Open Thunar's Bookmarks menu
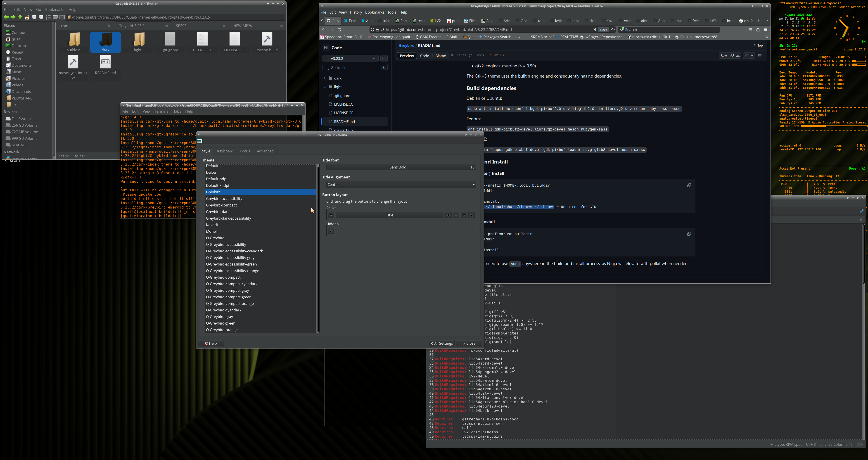The width and height of the screenshot is (868, 460). pos(55,9)
